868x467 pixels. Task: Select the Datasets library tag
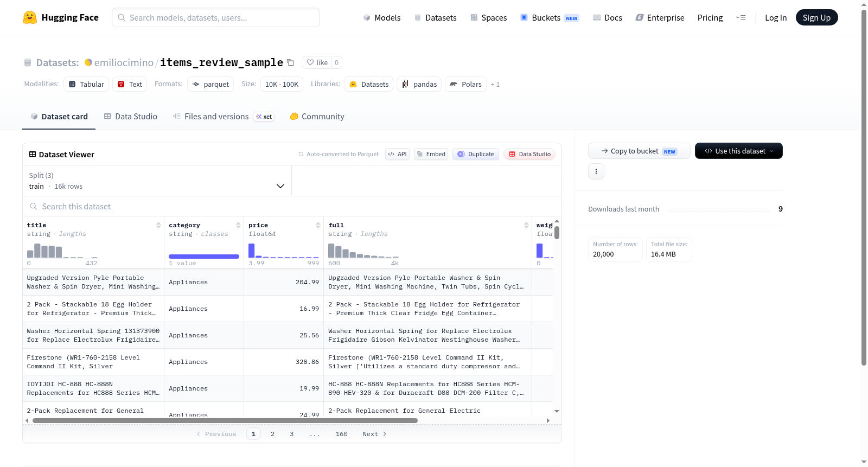pos(369,84)
